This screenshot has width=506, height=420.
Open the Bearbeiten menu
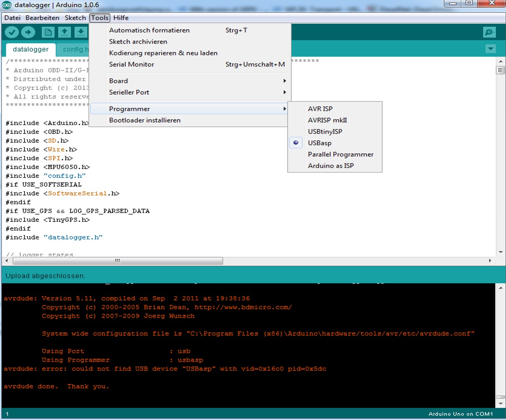(x=42, y=18)
